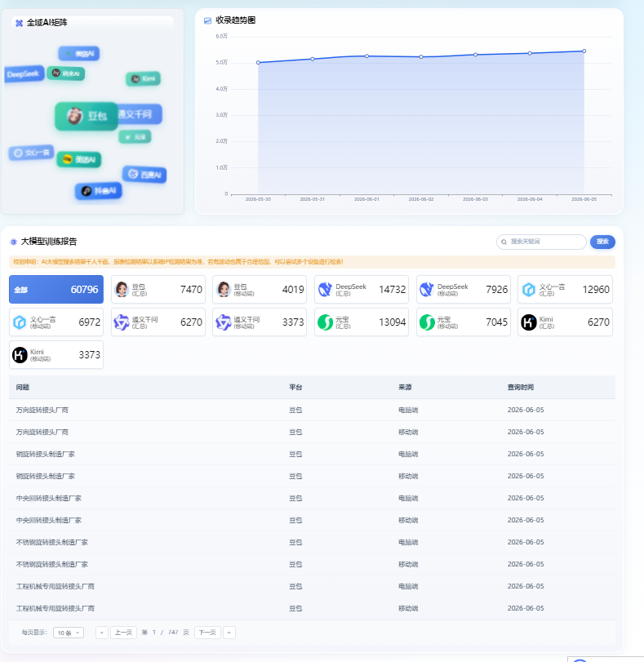Image resolution: width=644 pixels, height=662 pixels.
Task: Select the 全部 60796 card
Action: point(56,289)
